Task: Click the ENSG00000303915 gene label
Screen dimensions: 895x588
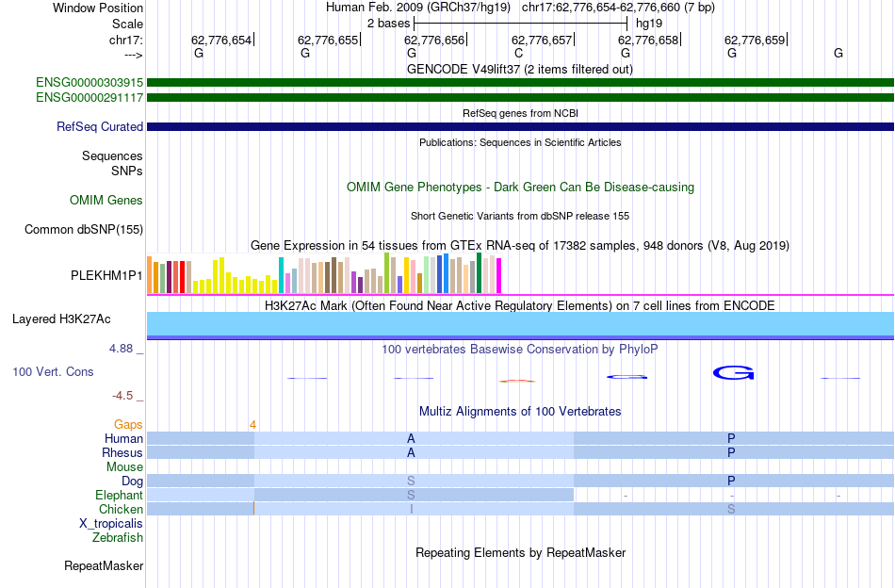Action: [89, 83]
